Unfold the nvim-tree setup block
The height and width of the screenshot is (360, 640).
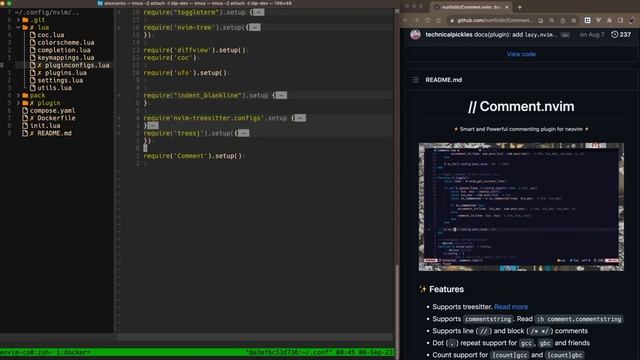click(255, 27)
